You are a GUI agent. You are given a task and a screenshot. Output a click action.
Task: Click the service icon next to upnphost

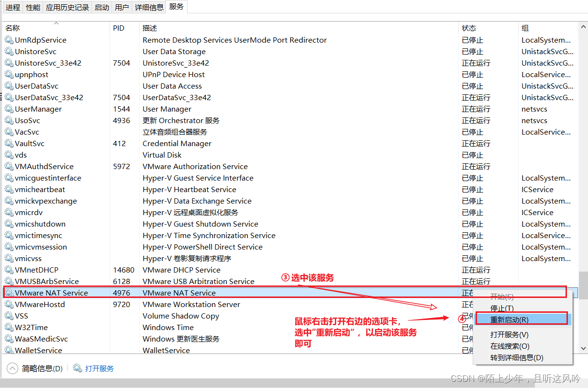tap(9, 75)
